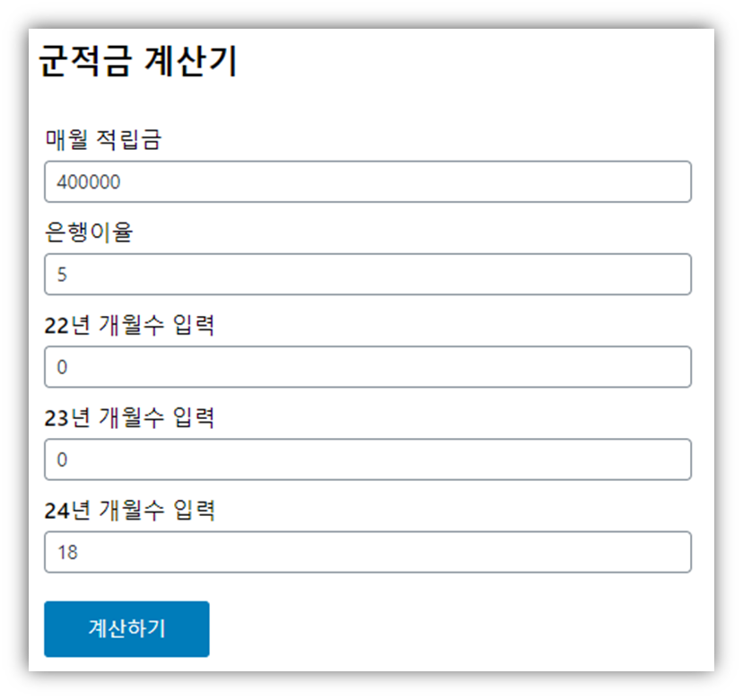Image resolution: width=743 pixels, height=700 pixels.
Task: Click the value 18 in the last field
Action: (x=68, y=551)
